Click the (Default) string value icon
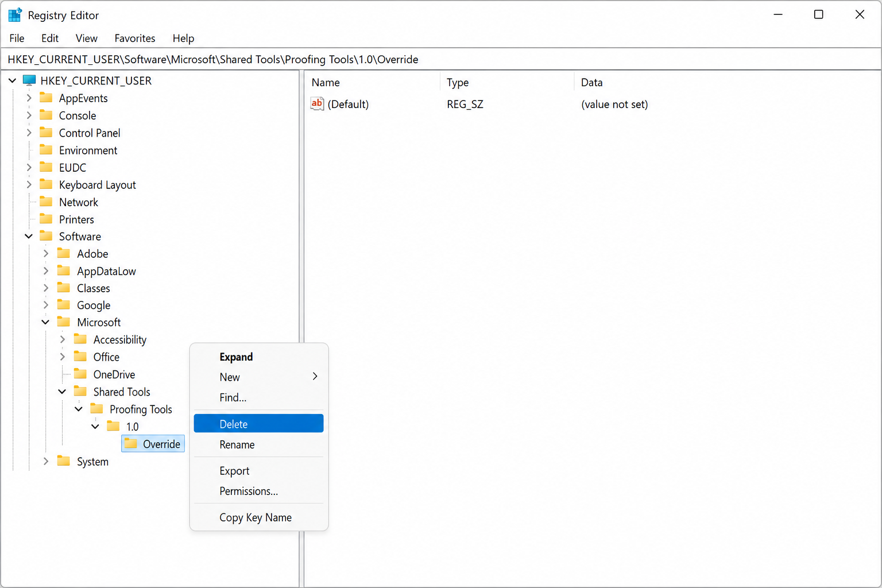This screenshot has width=882, height=588. pyautogui.click(x=317, y=103)
